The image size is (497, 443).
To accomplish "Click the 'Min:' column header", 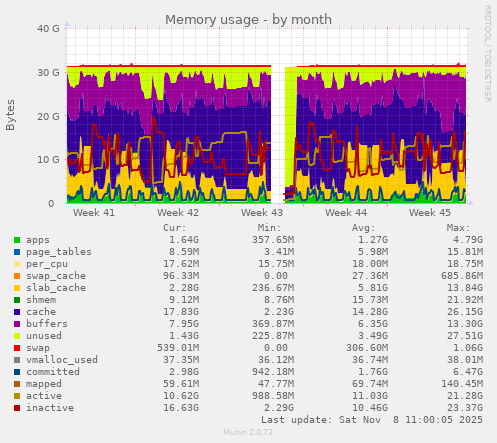I will pos(269,228).
